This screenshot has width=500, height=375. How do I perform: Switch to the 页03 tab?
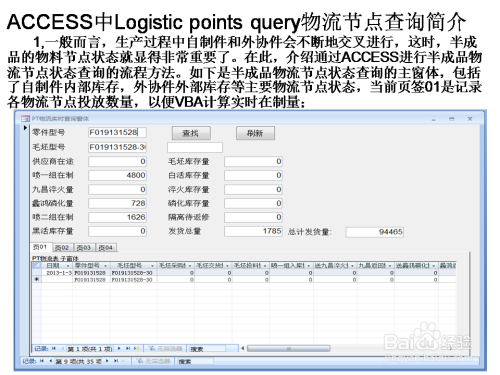pyautogui.click(x=84, y=248)
